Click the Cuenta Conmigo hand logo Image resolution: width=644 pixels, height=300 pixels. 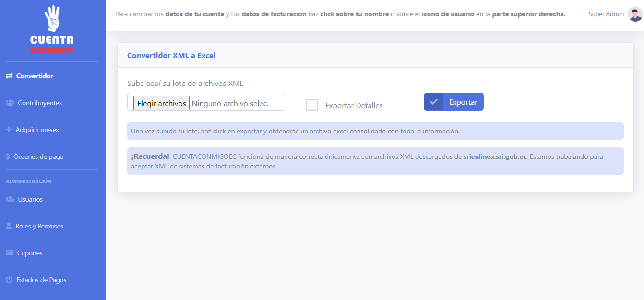pyautogui.click(x=52, y=30)
